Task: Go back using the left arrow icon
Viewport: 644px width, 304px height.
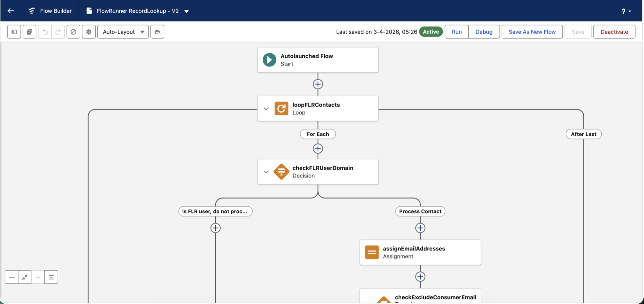Action: point(11,11)
